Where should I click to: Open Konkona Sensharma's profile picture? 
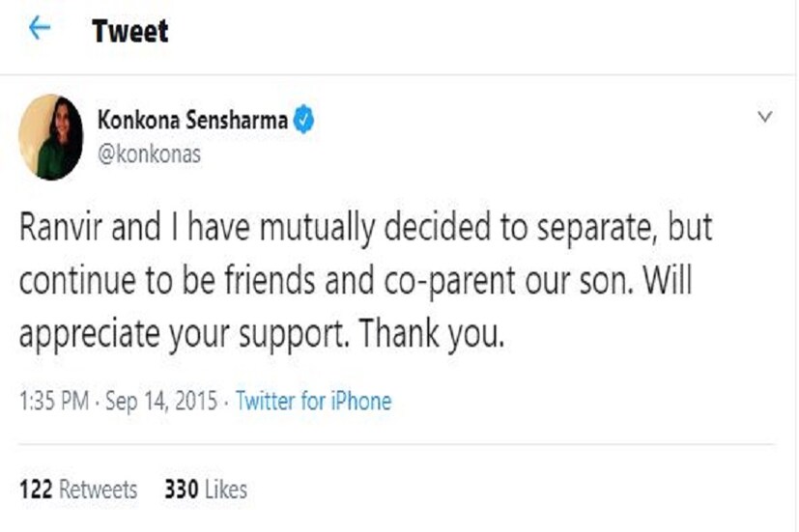(x=50, y=138)
